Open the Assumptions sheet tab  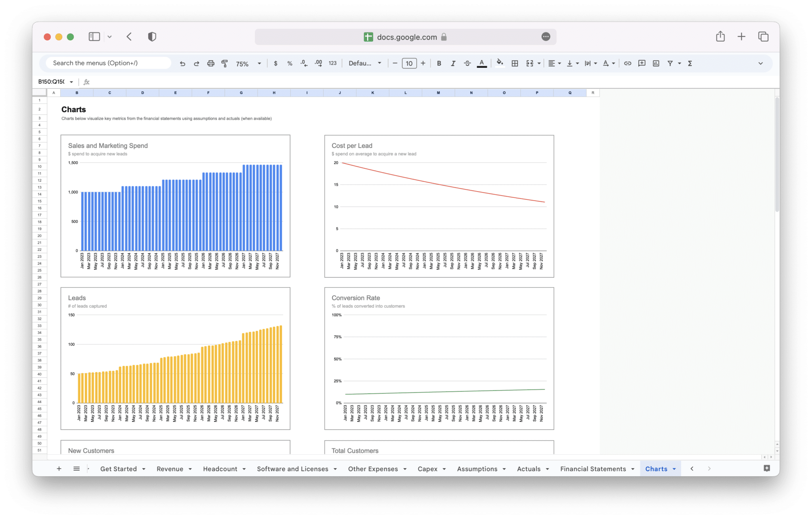[477, 469]
